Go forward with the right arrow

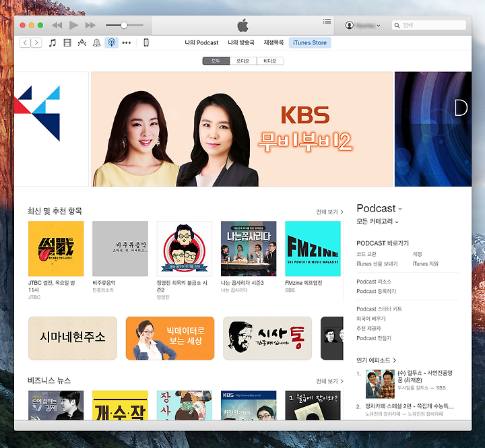(x=36, y=42)
